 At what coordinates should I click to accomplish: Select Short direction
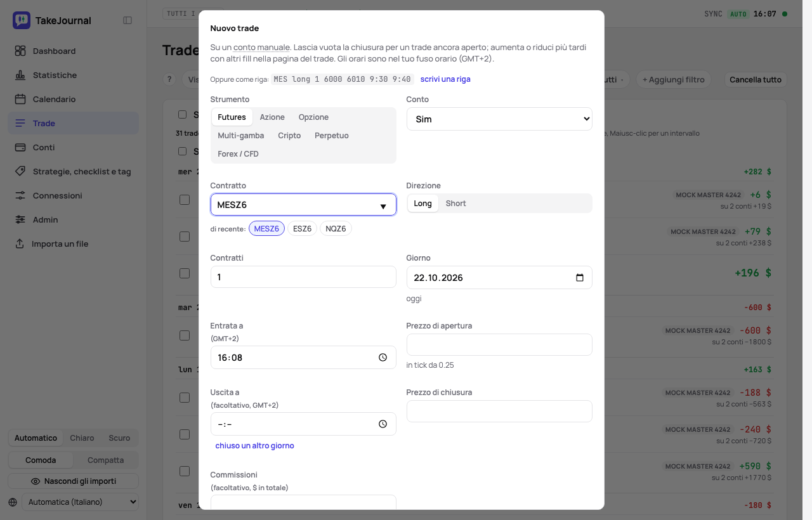tap(455, 204)
